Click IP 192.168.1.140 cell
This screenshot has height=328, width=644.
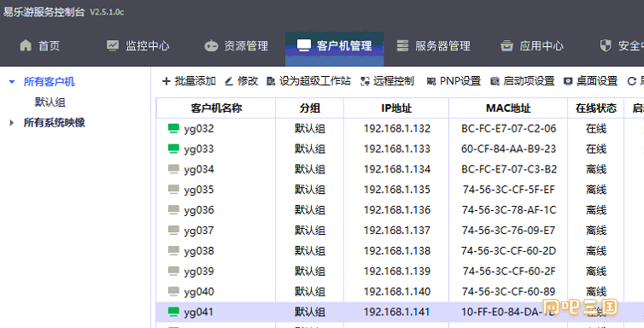tap(397, 291)
